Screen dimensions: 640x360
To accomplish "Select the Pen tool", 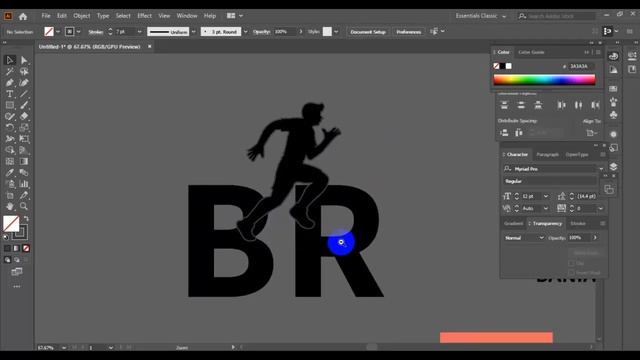I will (x=9, y=83).
